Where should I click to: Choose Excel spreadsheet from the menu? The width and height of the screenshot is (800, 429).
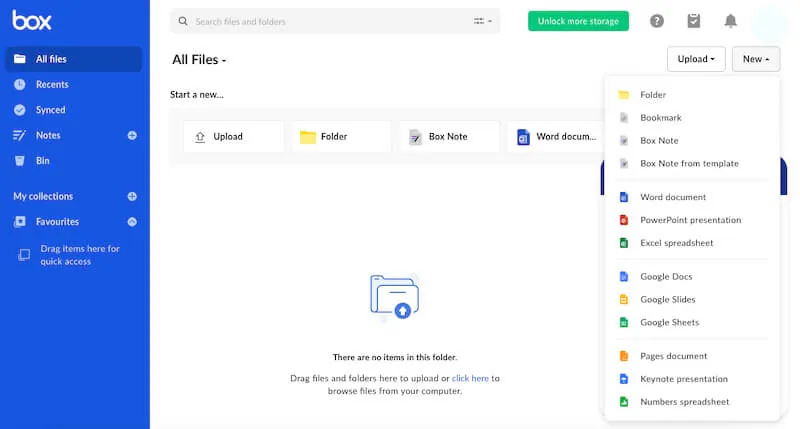(x=677, y=243)
